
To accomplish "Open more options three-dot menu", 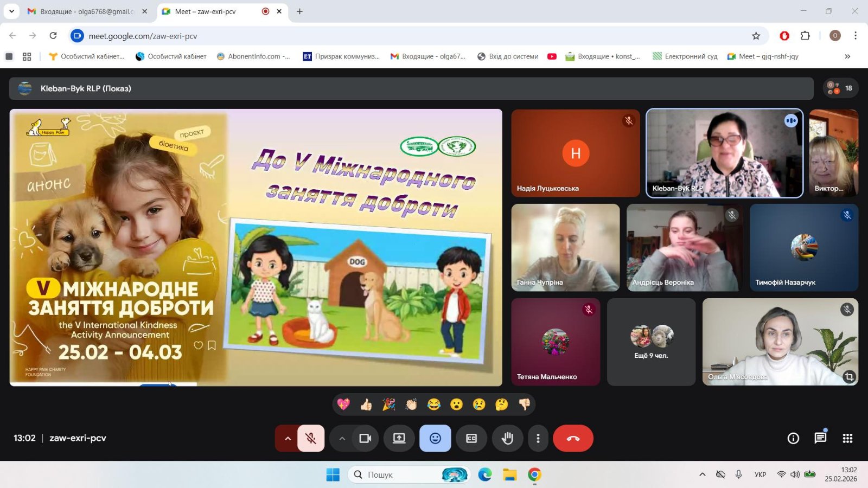I will (x=538, y=438).
